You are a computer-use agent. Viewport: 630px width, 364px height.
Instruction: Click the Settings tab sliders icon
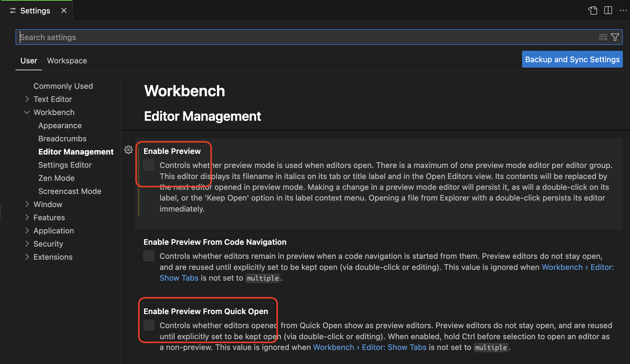(x=13, y=11)
